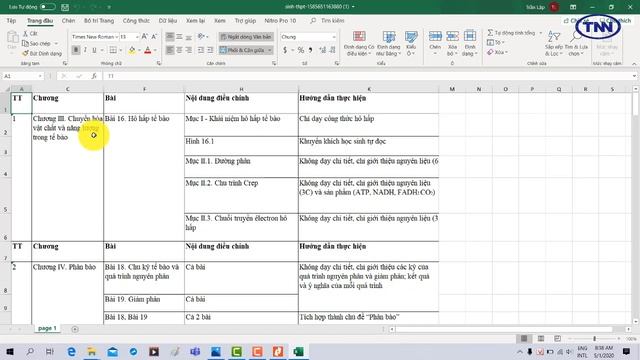Toggle Underline formatting
The image size is (640, 360).
pyautogui.click(x=94, y=50)
